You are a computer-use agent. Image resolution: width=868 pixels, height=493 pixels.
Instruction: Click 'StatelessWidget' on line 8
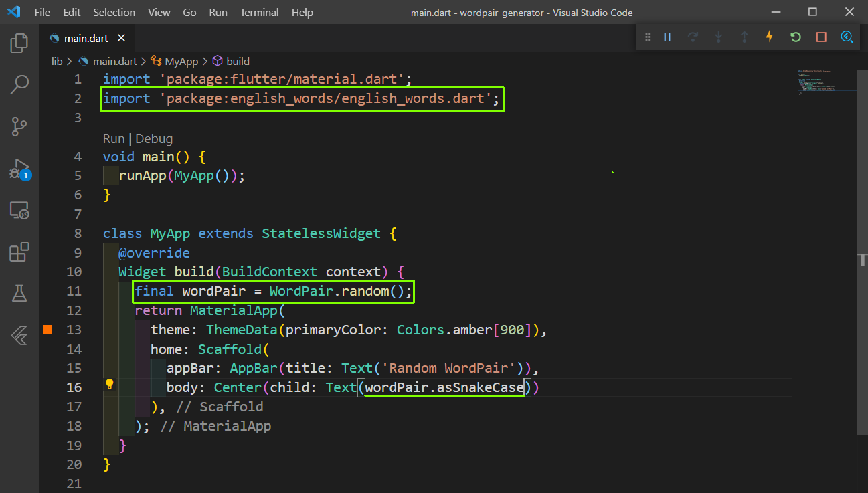[x=321, y=233]
